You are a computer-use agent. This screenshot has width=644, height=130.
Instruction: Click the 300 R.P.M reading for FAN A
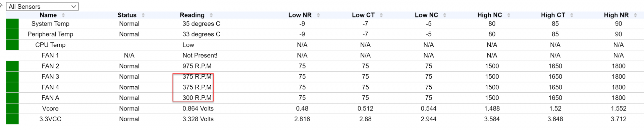197,98
